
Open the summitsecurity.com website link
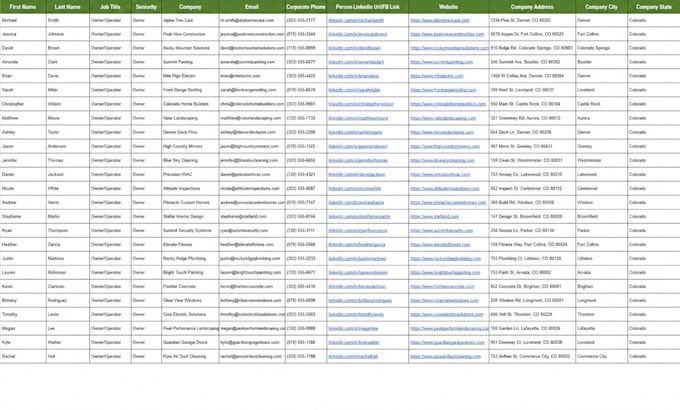point(441,231)
